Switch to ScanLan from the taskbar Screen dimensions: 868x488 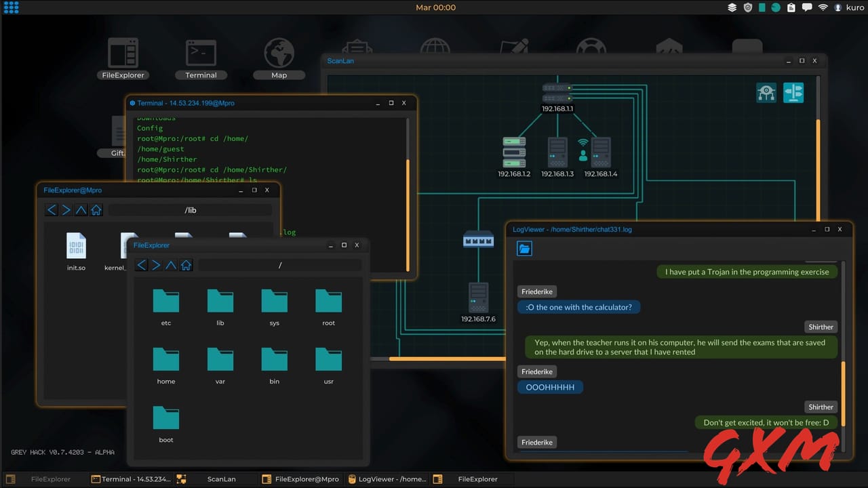(221, 479)
